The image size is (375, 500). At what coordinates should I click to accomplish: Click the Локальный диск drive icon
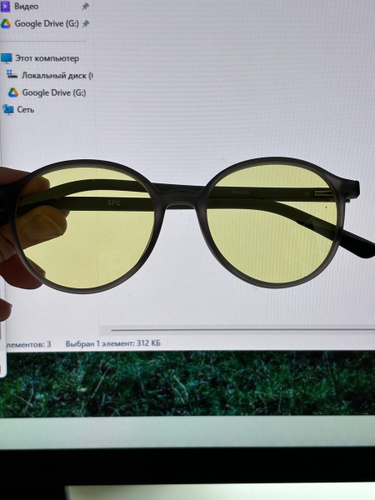coord(12,75)
